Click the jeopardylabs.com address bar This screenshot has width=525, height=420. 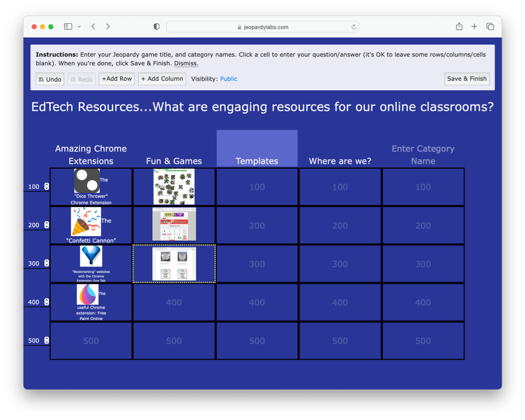pos(262,27)
